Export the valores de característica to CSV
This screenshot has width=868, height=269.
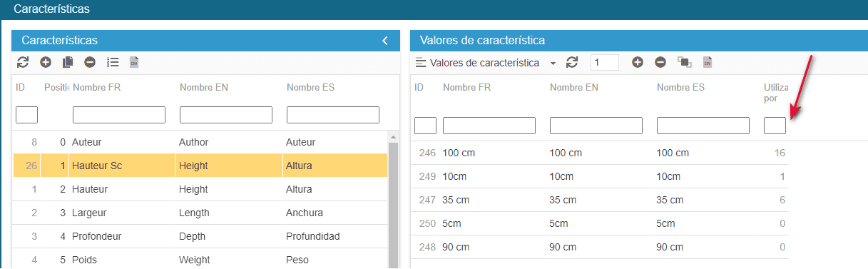tap(708, 63)
